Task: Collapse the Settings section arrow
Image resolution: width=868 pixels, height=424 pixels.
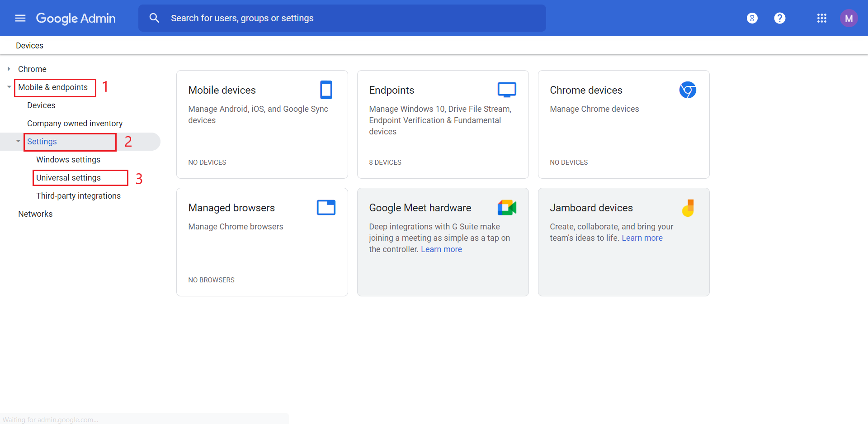Action: (x=18, y=141)
